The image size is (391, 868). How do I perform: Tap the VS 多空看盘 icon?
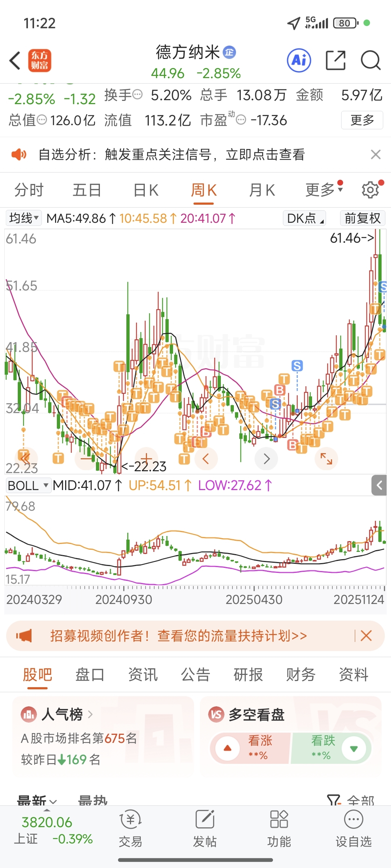[x=216, y=714]
